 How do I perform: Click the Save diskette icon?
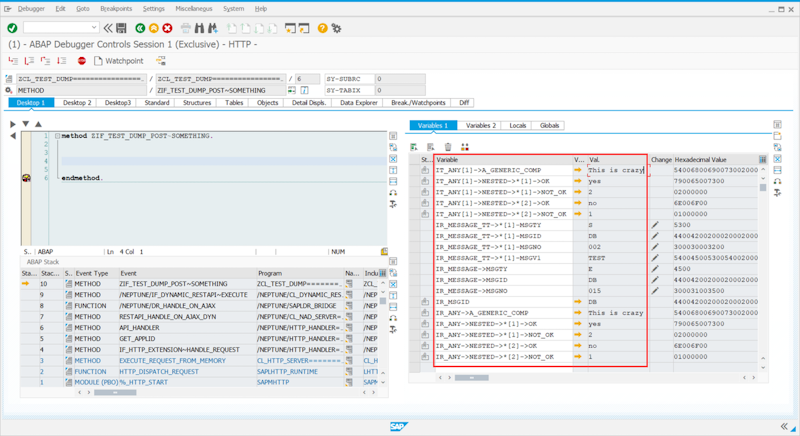point(121,28)
